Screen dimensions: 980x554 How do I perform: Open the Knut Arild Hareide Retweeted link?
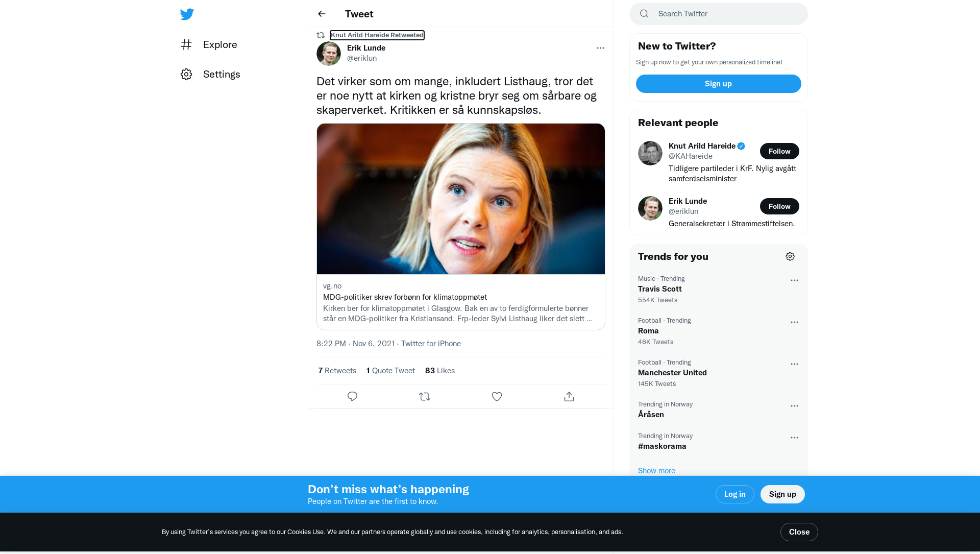click(377, 35)
